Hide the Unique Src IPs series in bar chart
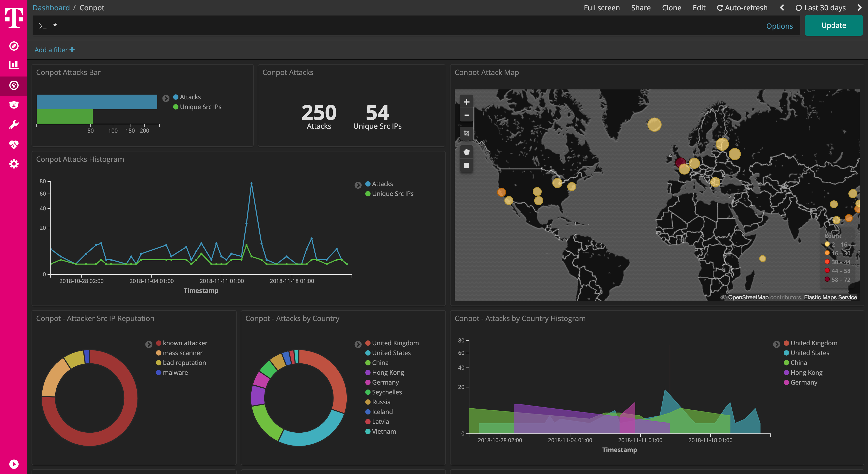The width and height of the screenshot is (868, 474). 200,107
